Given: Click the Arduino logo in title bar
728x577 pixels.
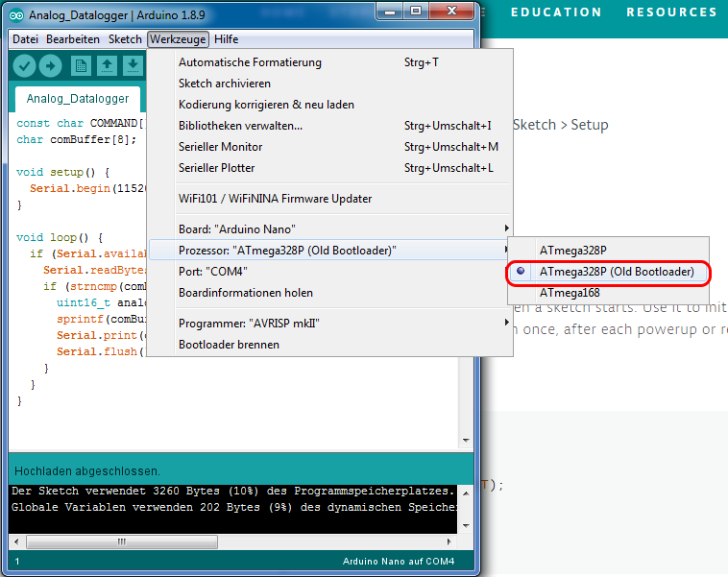Looking at the screenshot, I should coord(16,15).
